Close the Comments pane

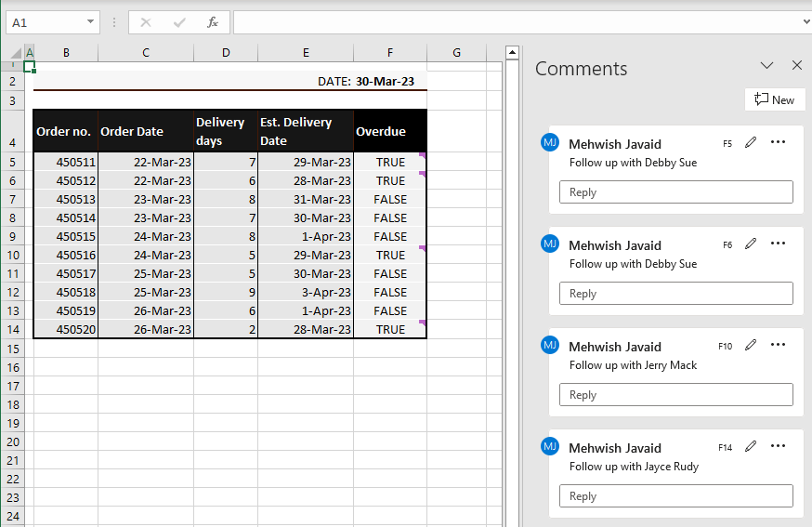796,66
